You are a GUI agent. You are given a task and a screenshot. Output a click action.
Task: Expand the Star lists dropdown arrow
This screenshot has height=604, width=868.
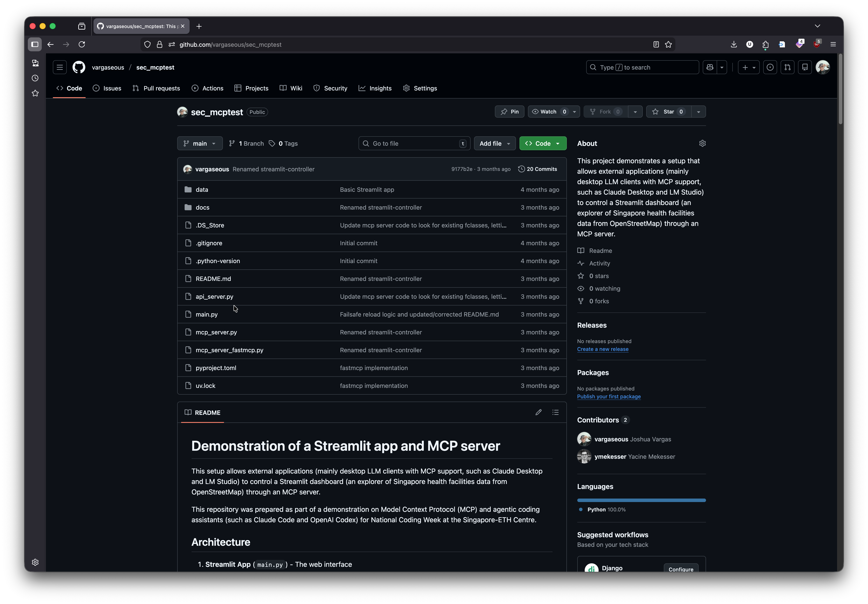(698, 112)
